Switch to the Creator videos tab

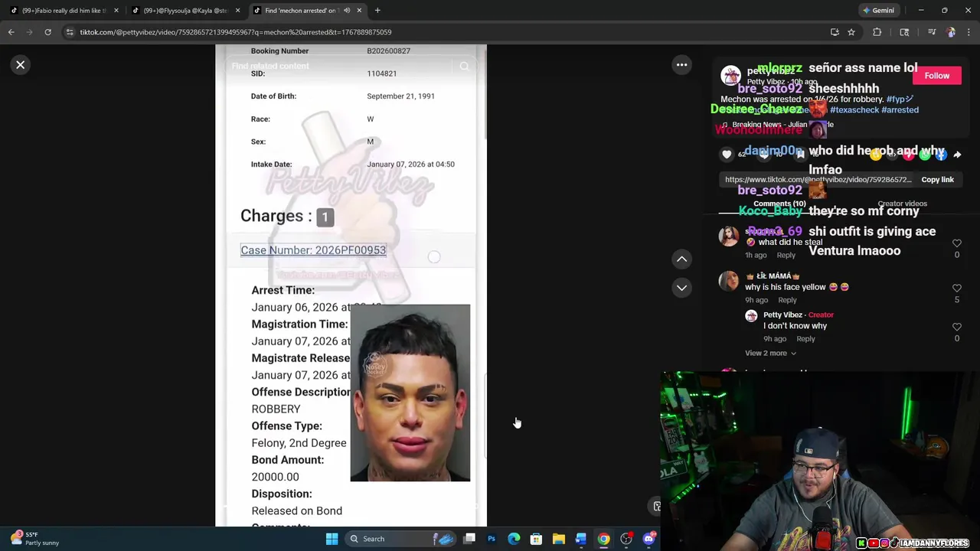(902, 204)
